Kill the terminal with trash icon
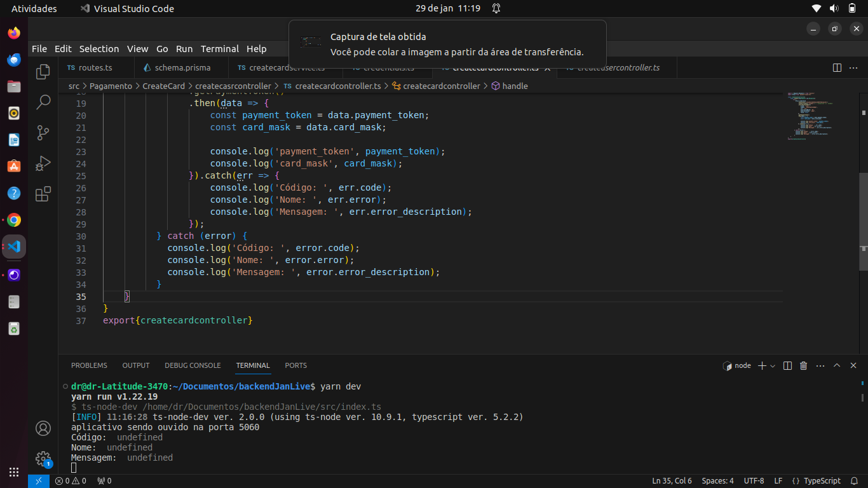 pos(803,365)
